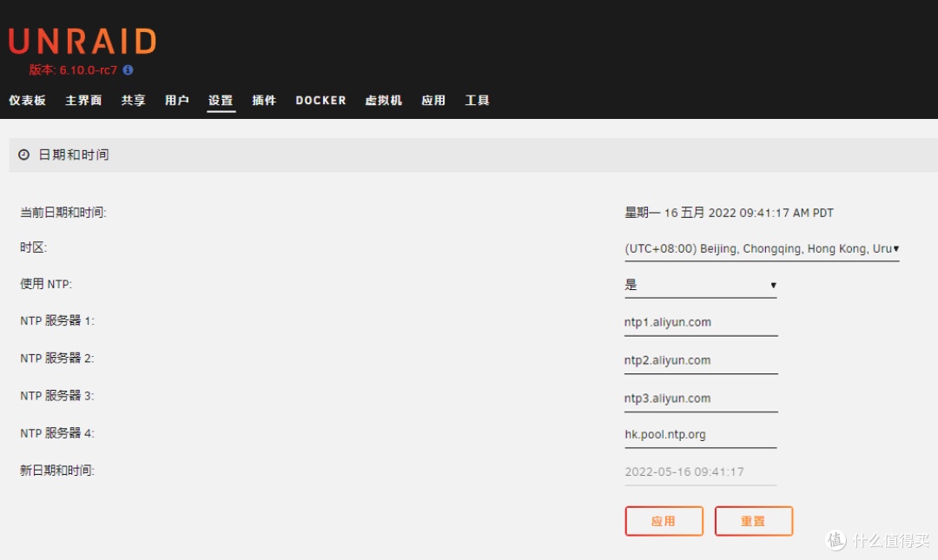Switch to the 主界面 tab

point(83,100)
